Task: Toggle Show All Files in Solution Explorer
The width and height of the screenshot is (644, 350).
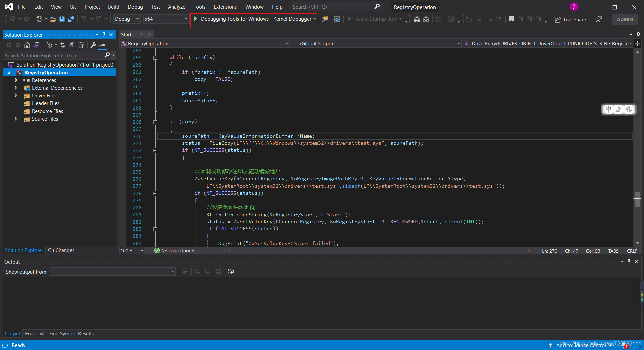Action: click(x=81, y=45)
